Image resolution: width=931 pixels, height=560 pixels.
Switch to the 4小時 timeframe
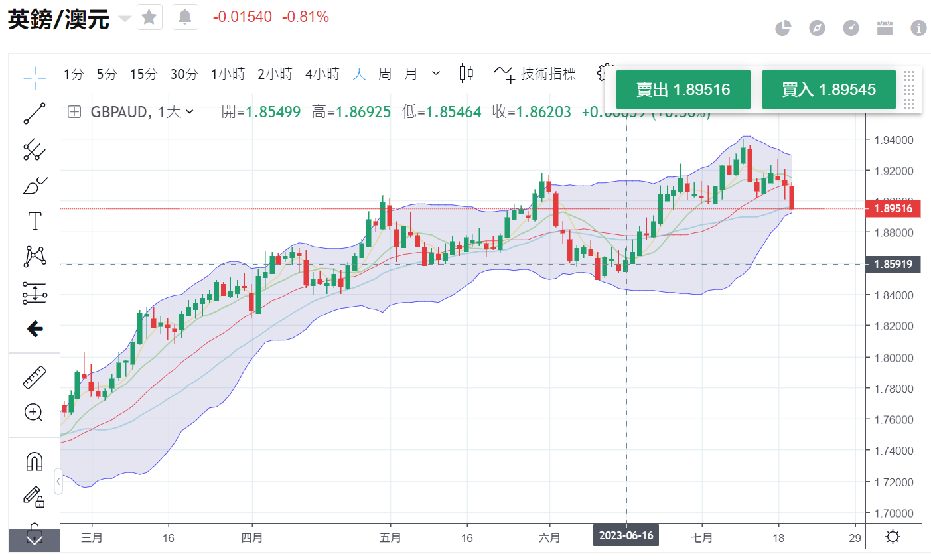(x=322, y=74)
